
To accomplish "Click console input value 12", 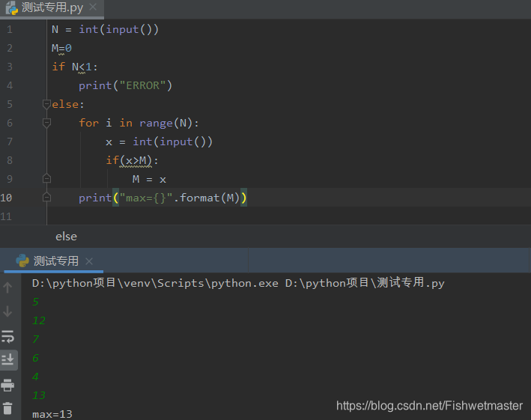I will tap(39, 320).
